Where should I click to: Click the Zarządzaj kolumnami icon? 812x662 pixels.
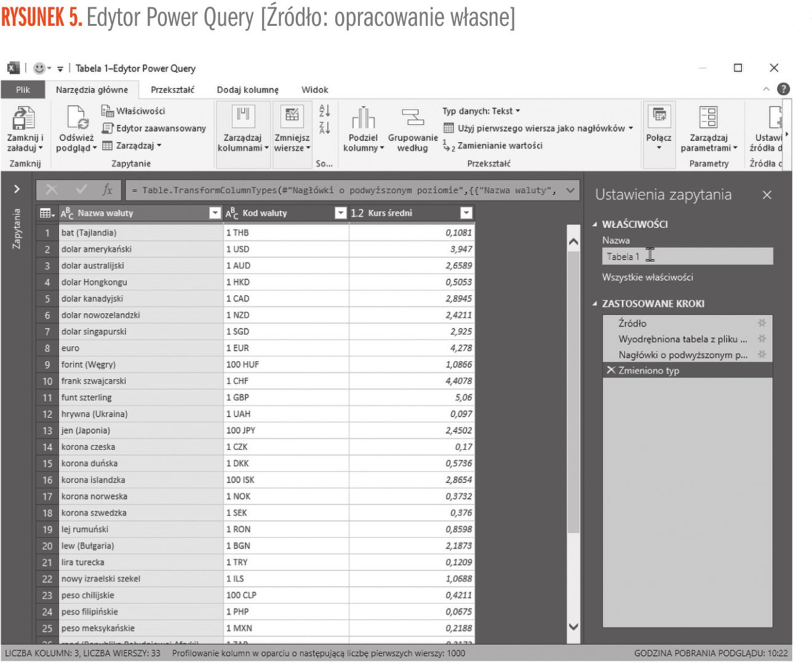(x=242, y=116)
